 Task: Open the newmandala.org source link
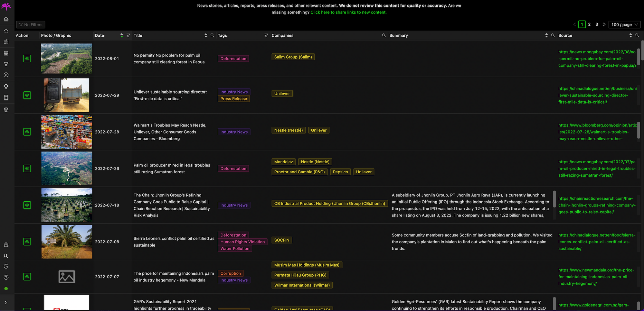pyautogui.click(x=596, y=277)
